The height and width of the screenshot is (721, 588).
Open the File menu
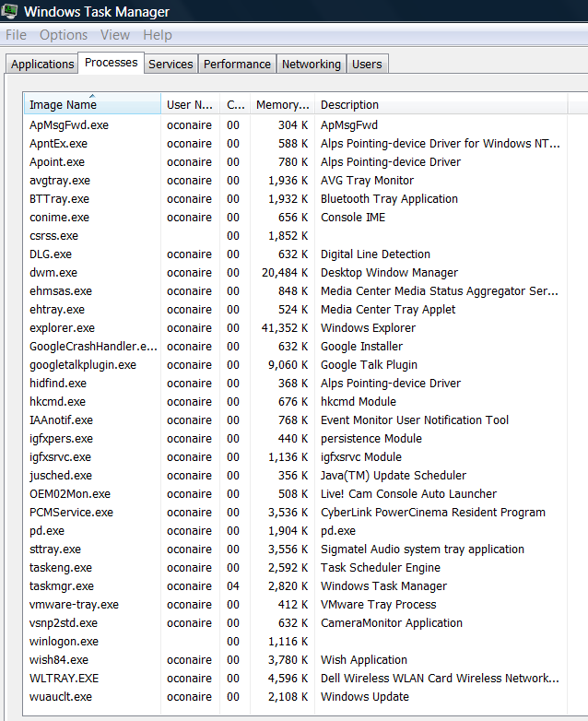click(x=16, y=35)
